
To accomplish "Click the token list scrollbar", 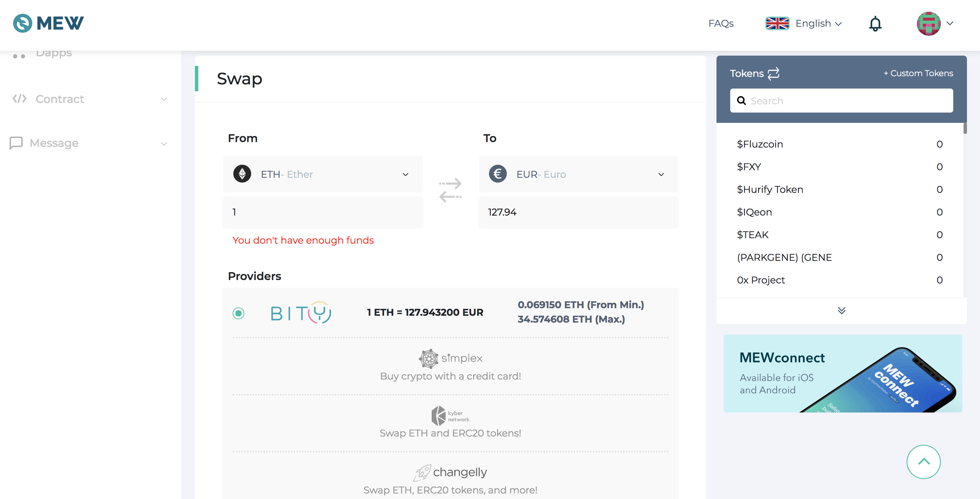I will coord(965,129).
